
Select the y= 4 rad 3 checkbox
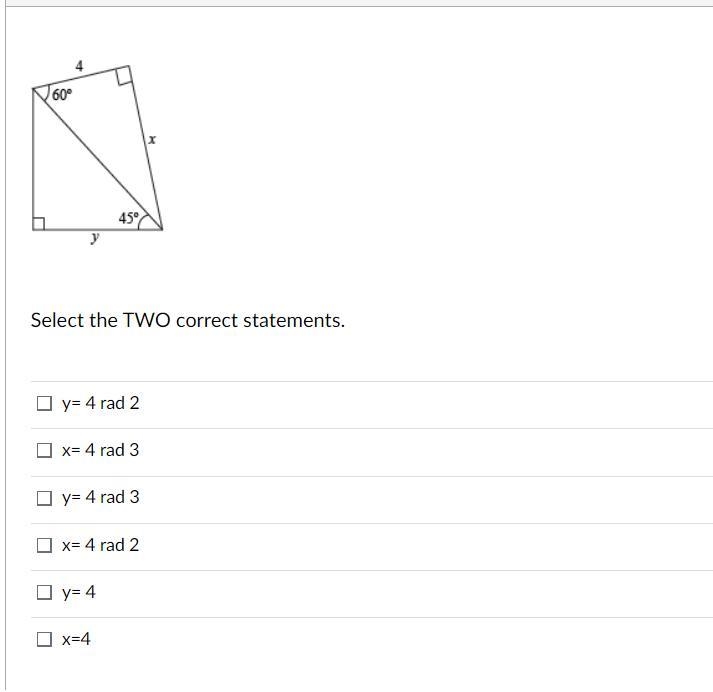click(44, 498)
